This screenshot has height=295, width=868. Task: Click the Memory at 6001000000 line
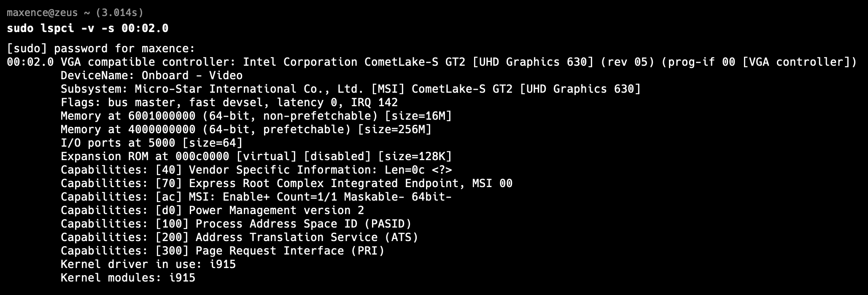click(x=256, y=116)
